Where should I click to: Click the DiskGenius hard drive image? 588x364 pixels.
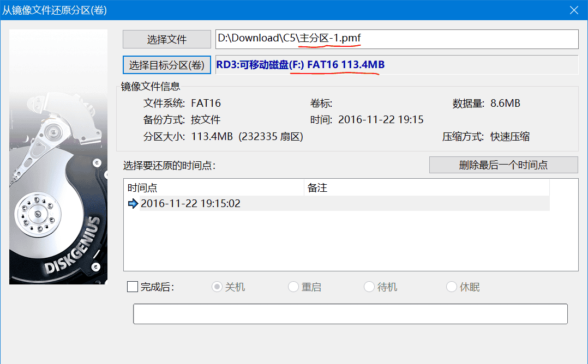pos(58,157)
